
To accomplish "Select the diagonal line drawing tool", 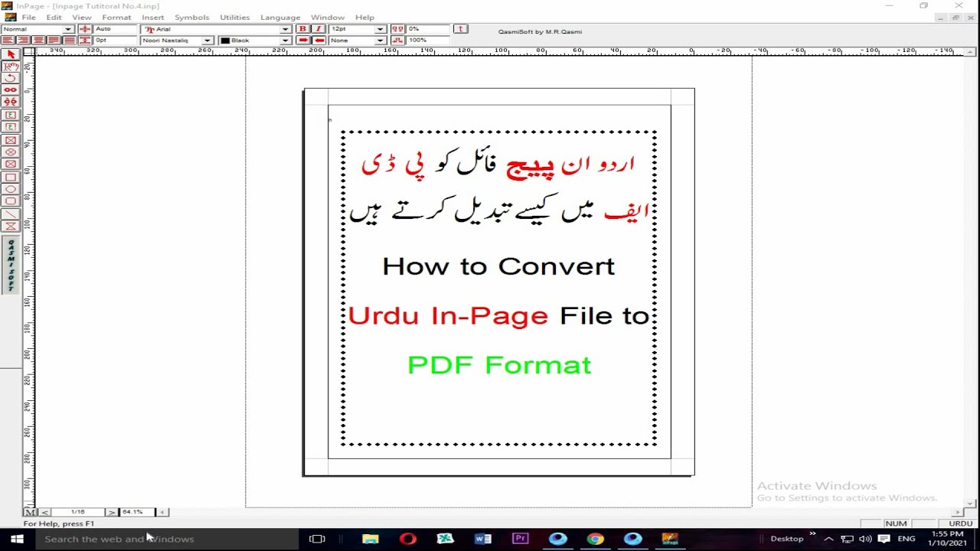I will (11, 214).
